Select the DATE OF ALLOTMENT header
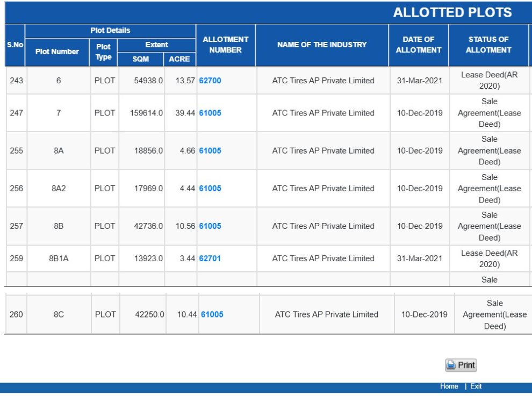 coord(418,45)
